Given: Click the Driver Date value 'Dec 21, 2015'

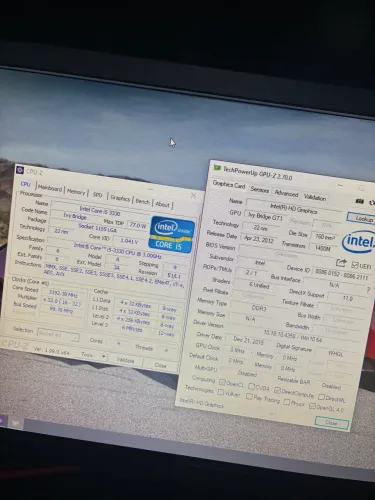Looking at the screenshot, I should click(248, 340).
